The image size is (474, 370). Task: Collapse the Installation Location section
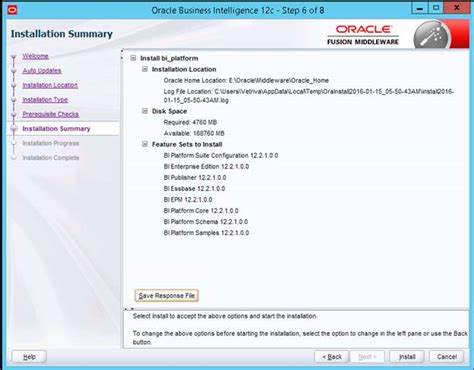click(x=145, y=69)
